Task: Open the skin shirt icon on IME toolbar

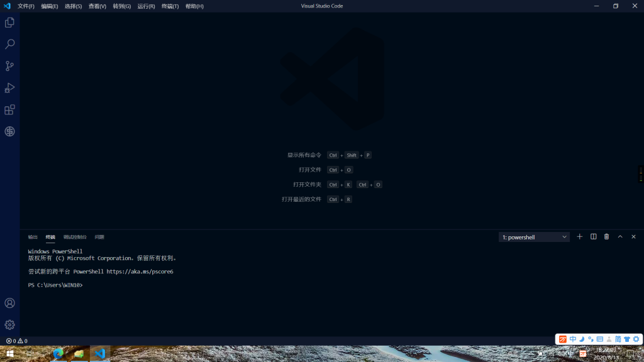Action: [627, 339]
